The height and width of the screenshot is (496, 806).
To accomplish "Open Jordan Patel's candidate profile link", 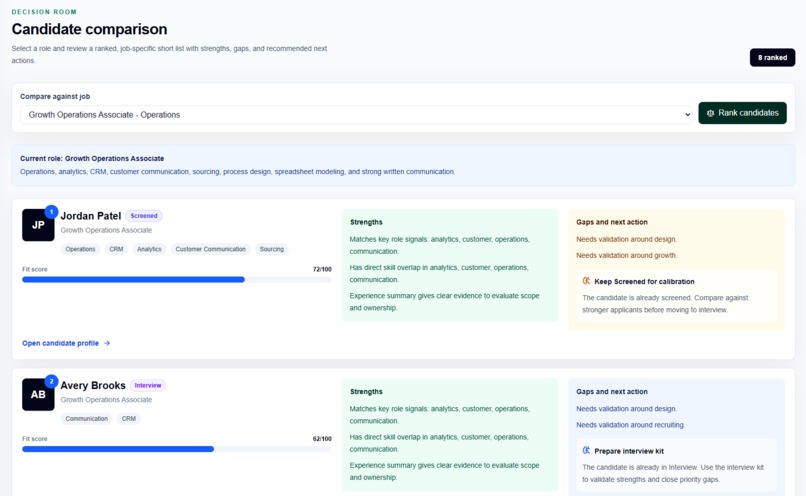I will coord(66,343).
